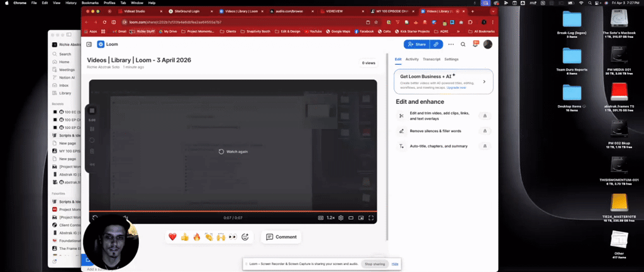The image size is (644, 272).
Task: Click the auto-title text icon
Action: tap(401, 146)
